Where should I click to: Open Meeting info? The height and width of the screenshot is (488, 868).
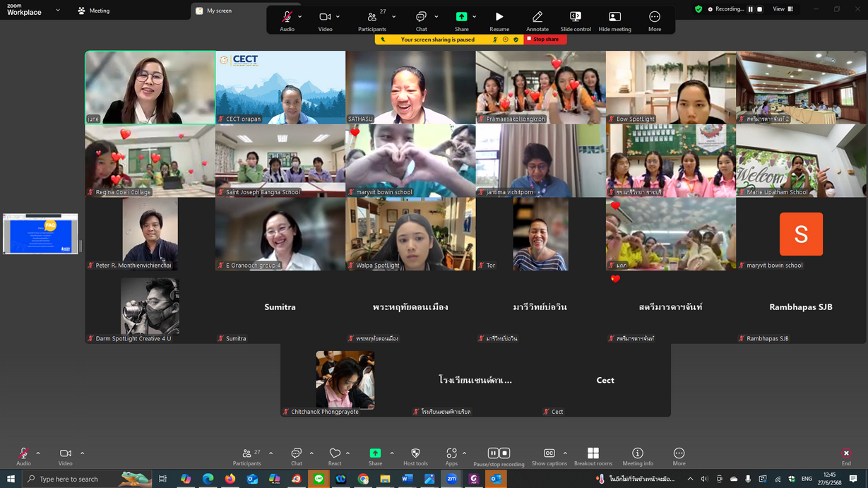click(x=637, y=453)
